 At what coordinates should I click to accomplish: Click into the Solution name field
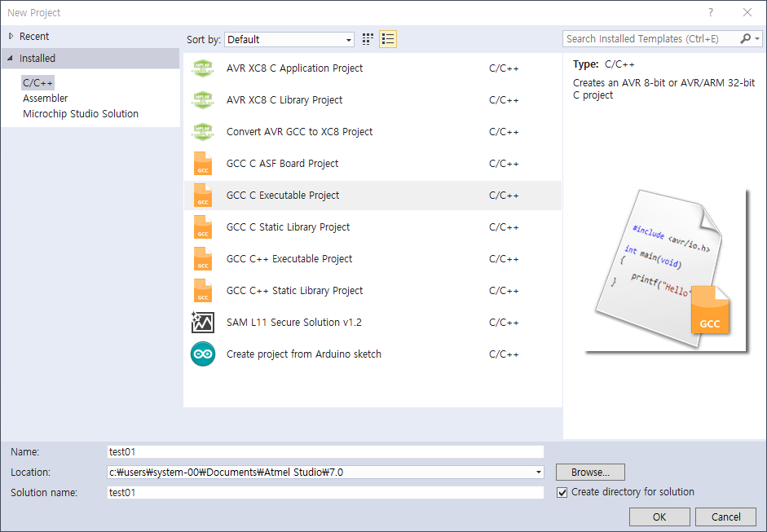325,492
